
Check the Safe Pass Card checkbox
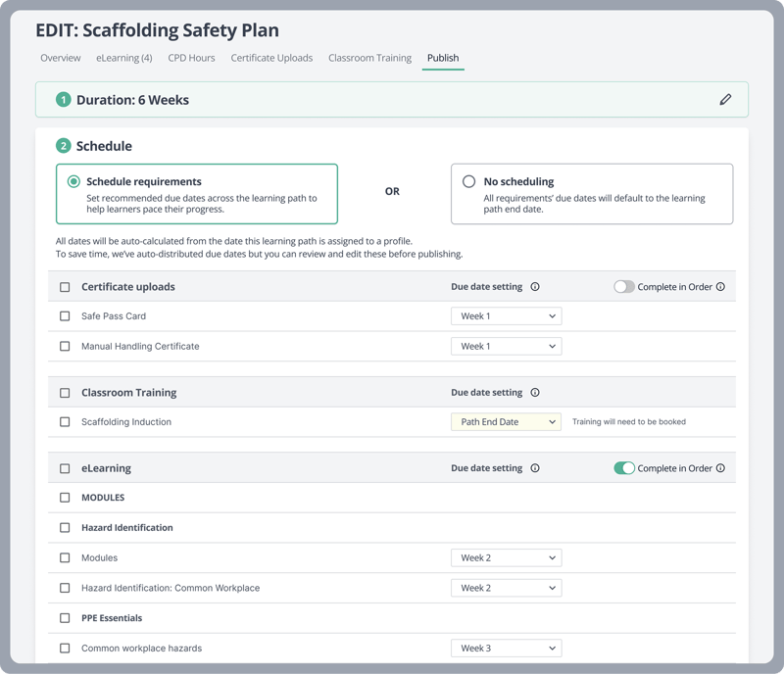[65, 316]
